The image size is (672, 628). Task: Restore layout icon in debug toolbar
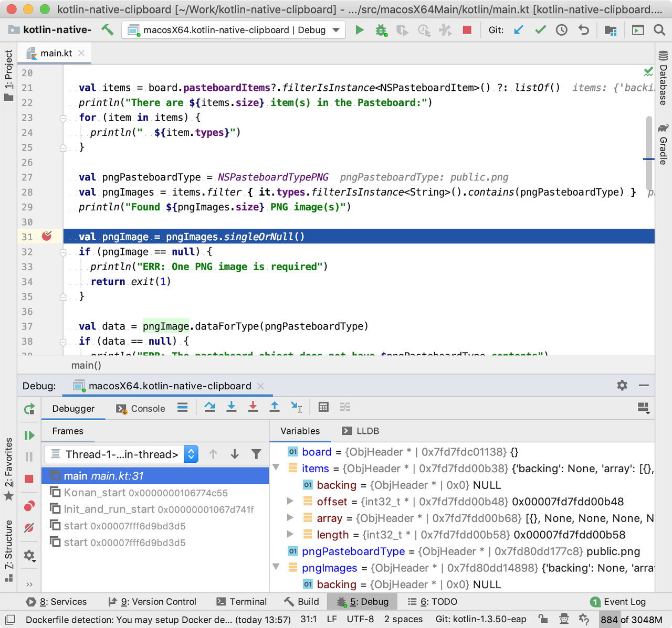point(643,408)
